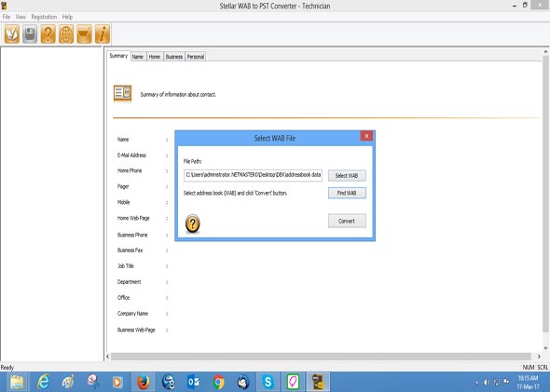
Task: Click the Save (floppy disk) toolbar icon
Action: (x=30, y=34)
